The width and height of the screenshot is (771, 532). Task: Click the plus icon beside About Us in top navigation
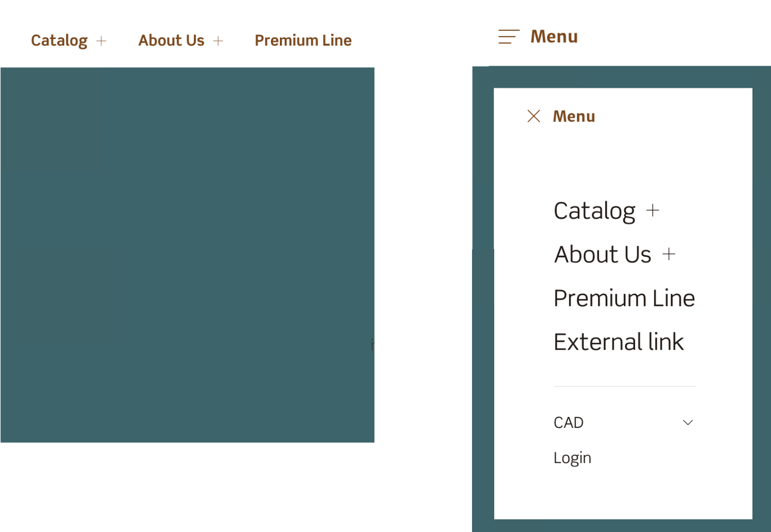(x=219, y=40)
